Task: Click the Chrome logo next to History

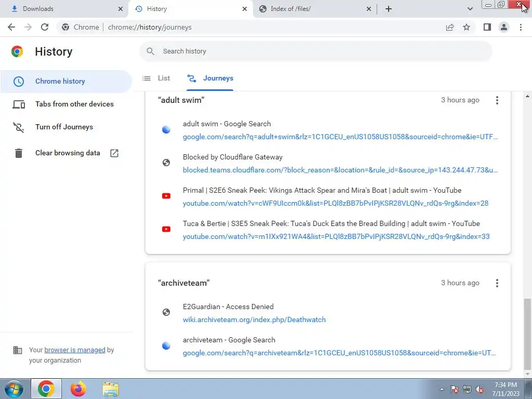Action: point(17,51)
